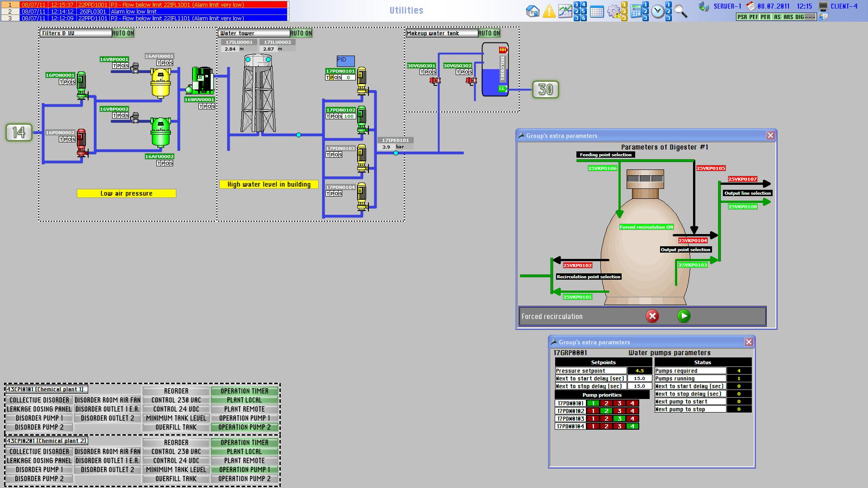Open the alarm warning triangle icon

(549, 11)
